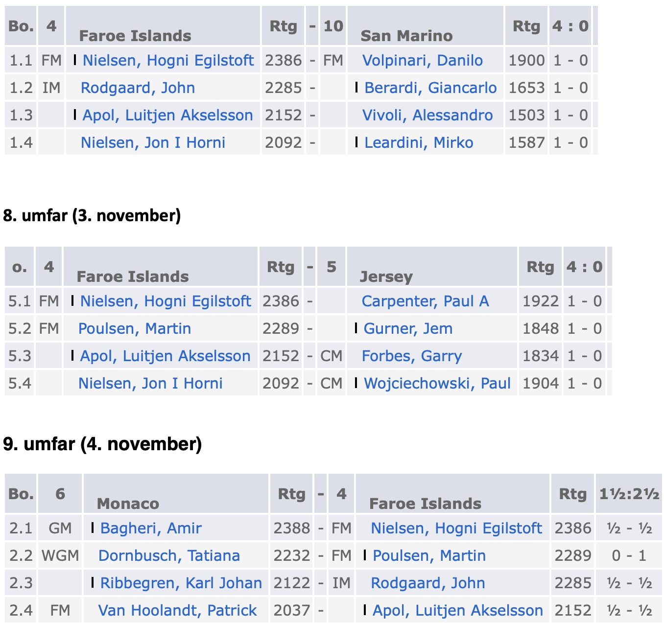Click the '9. umfar (4. november)' heading
The width and height of the screenshot is (664, 644).
click(x=102, y=444)
